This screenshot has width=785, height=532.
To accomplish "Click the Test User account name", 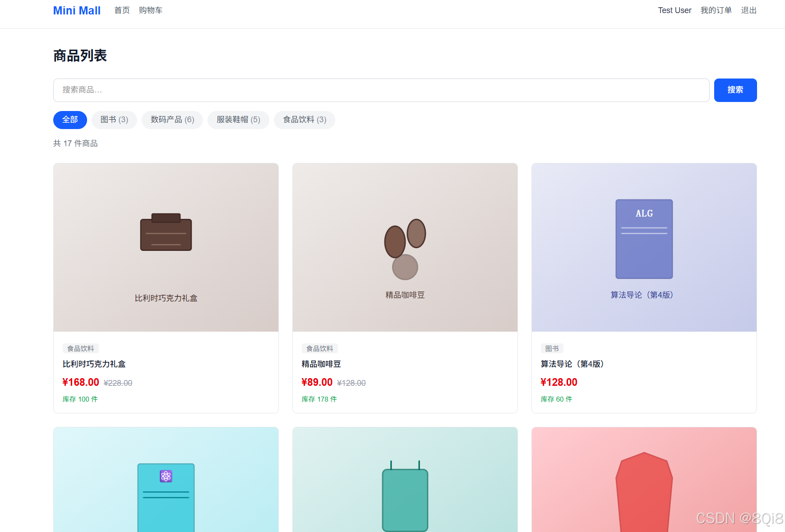I will (674, 10).
